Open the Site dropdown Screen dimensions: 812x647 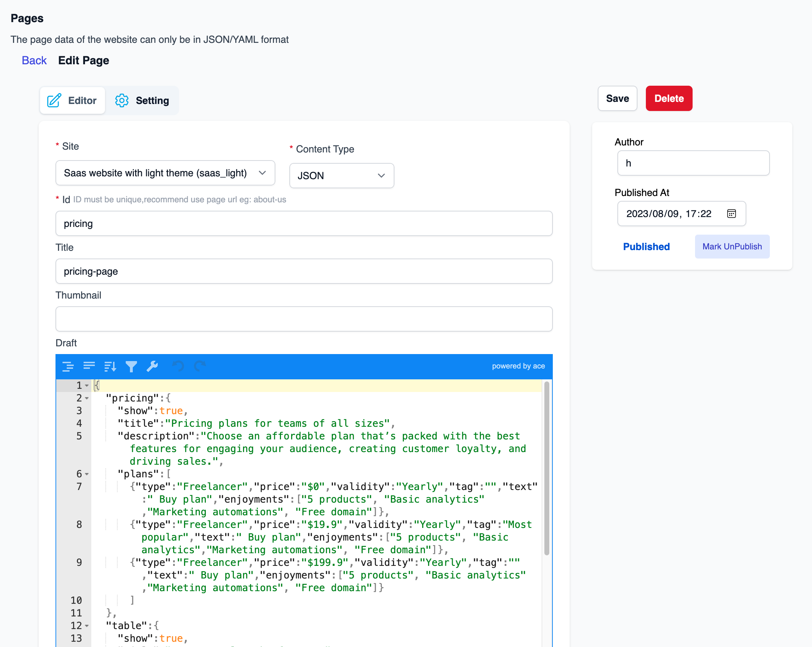pos(165,173)
